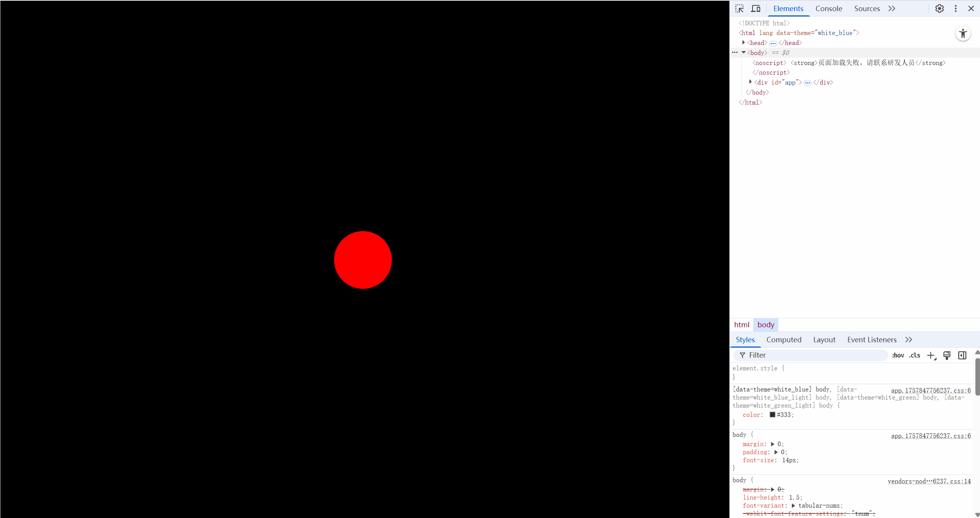
Task: Click the accessibility tree toggle button
Action: coord(963,33)
